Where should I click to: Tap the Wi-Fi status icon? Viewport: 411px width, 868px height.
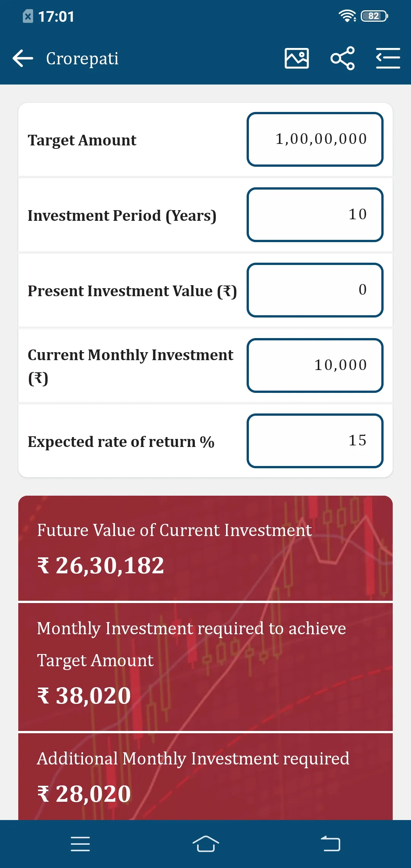tap(347, 16)
